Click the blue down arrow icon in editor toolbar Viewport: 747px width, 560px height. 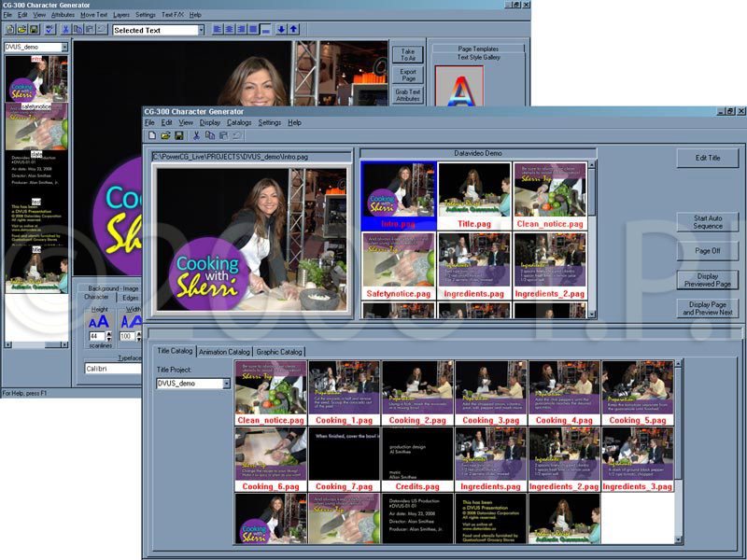tap(282, 30)
